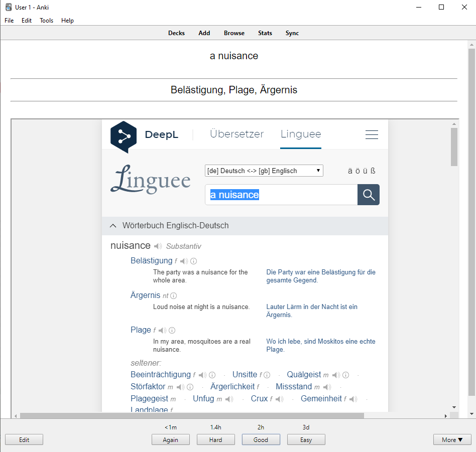Open info icon next to Ärgernis
Viewport: 476px width, 452px height.
[x=173, y=295]
